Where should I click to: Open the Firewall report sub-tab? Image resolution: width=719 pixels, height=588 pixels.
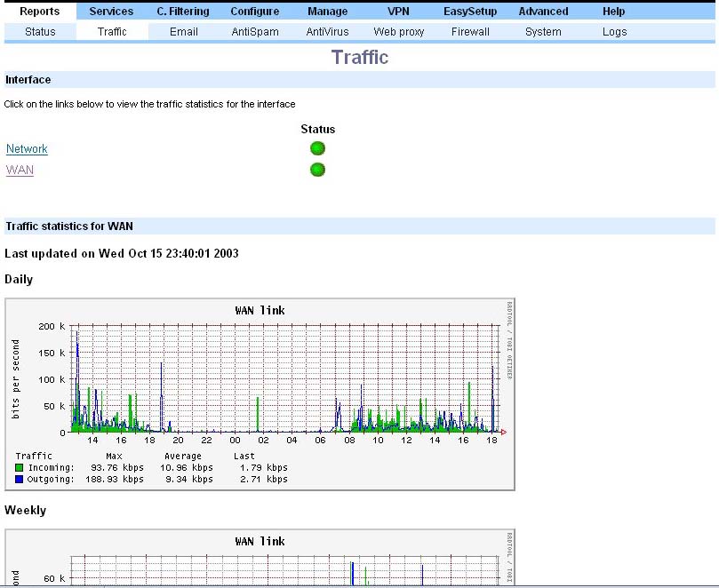point(470,32)
